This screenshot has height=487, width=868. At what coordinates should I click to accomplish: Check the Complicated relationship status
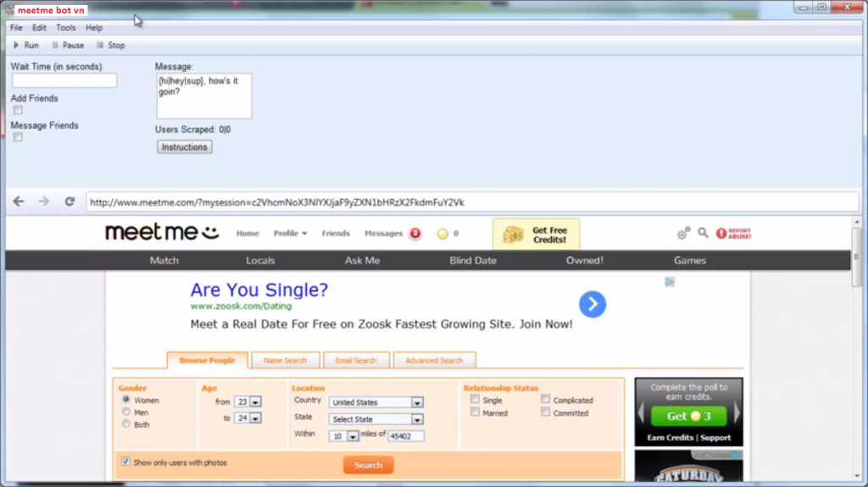point(545,399)
